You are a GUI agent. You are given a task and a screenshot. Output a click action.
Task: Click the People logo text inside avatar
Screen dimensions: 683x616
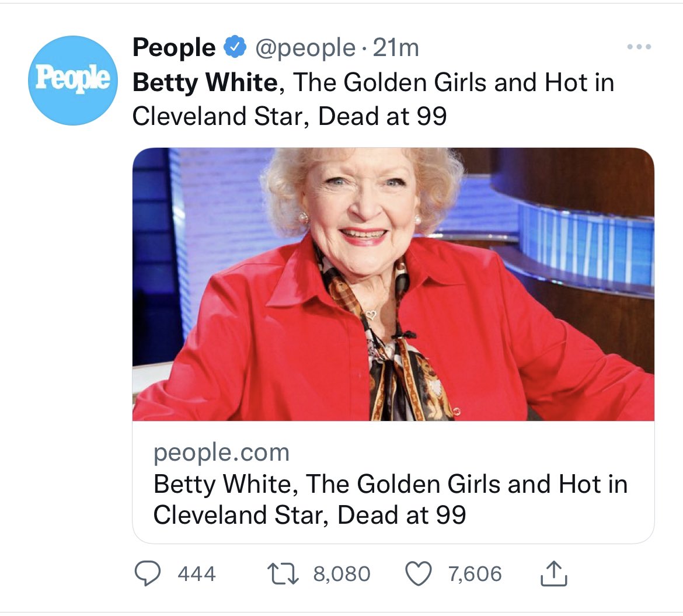(x=72, y=79)
